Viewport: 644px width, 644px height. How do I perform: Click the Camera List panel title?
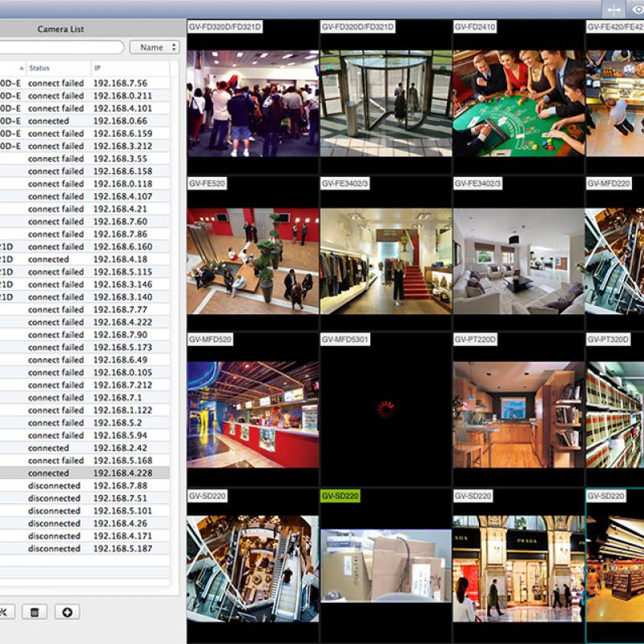point(60,29)
